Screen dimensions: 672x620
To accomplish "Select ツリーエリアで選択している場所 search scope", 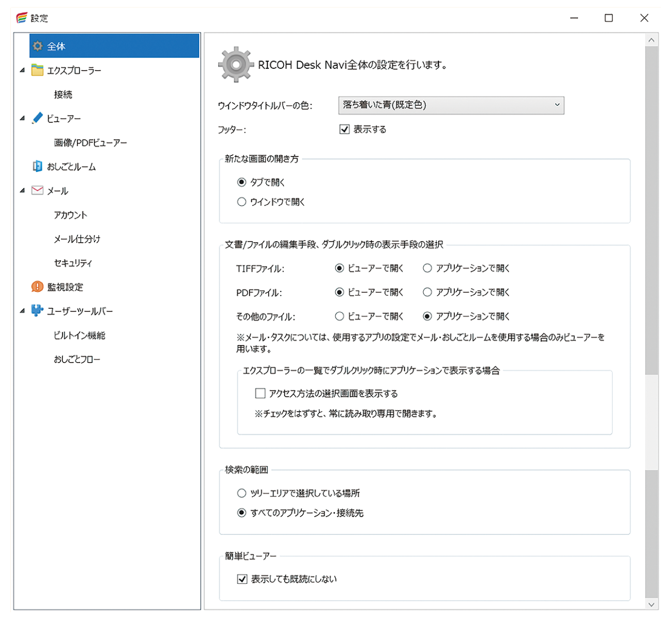I will 241,493.
